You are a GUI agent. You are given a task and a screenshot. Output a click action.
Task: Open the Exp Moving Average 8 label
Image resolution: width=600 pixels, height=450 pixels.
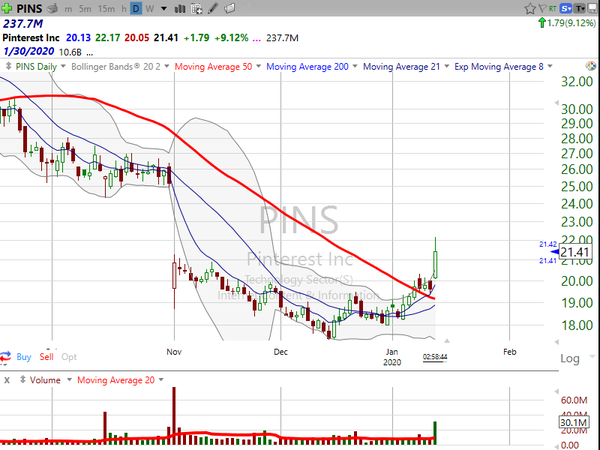tap(499, 67)
